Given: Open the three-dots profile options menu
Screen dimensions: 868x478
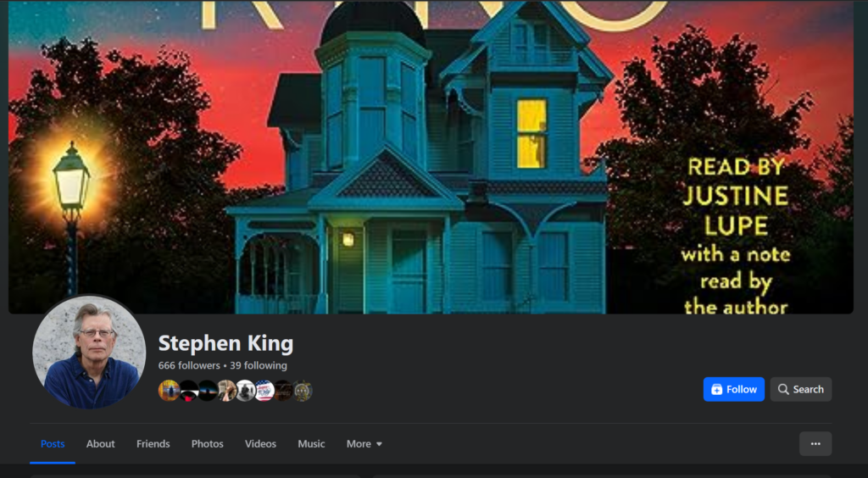Looking at the screenshot, I should coord(815,444).
